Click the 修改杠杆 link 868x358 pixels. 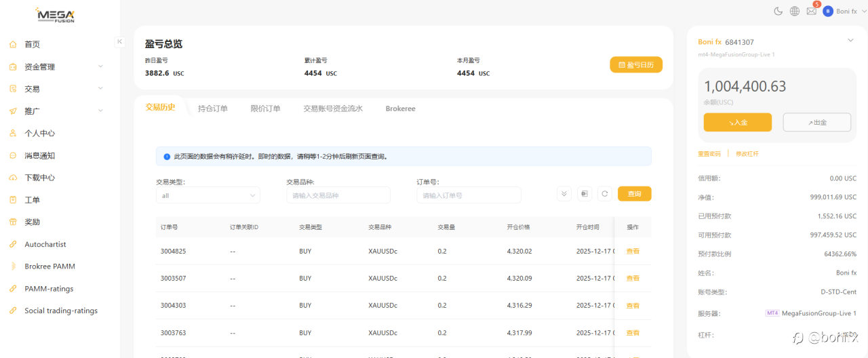747,154
